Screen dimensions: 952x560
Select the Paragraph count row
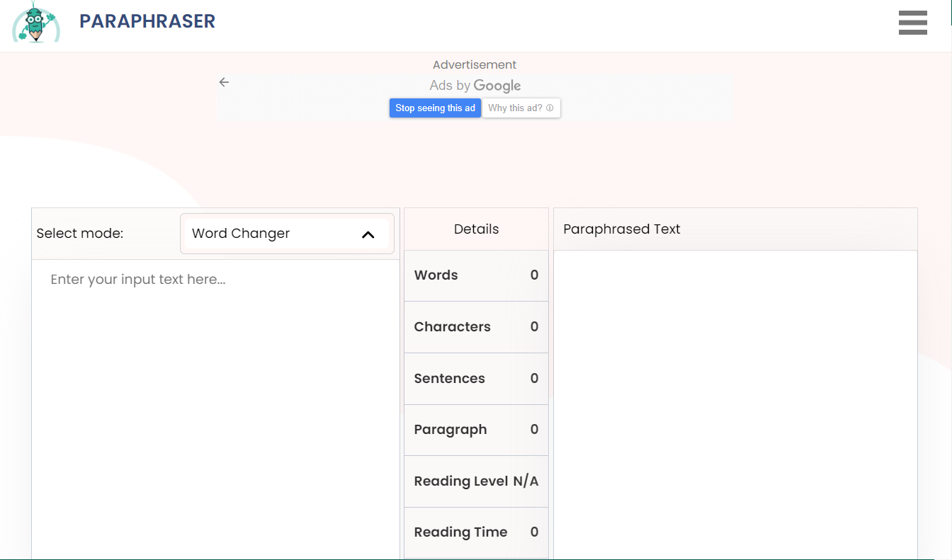tap(476, 430)
